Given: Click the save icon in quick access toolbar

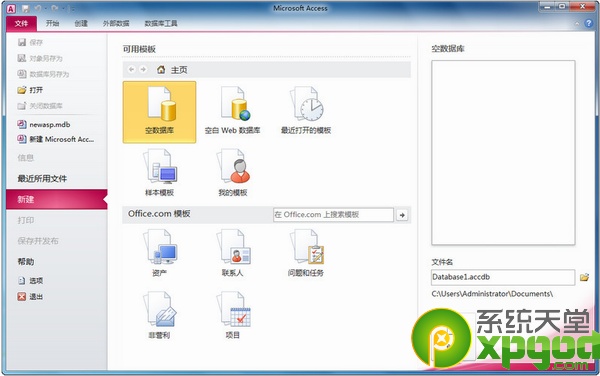Looking at the screenshot, I should pos(26,8).
